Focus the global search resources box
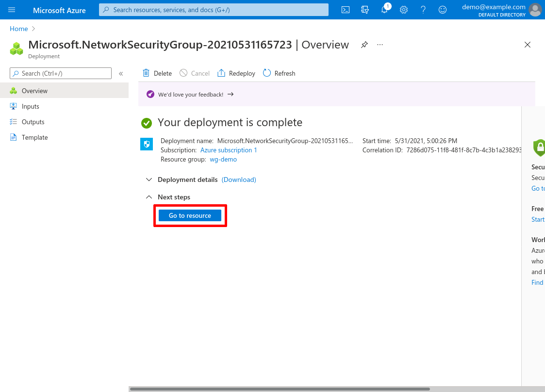Screen dimensions: 545x392 pos(214,10)
